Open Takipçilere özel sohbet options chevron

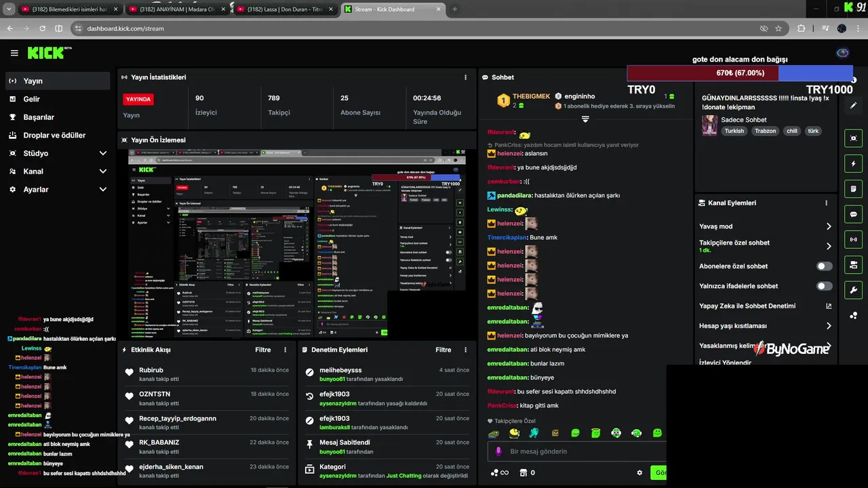click(x=829, y=246)
